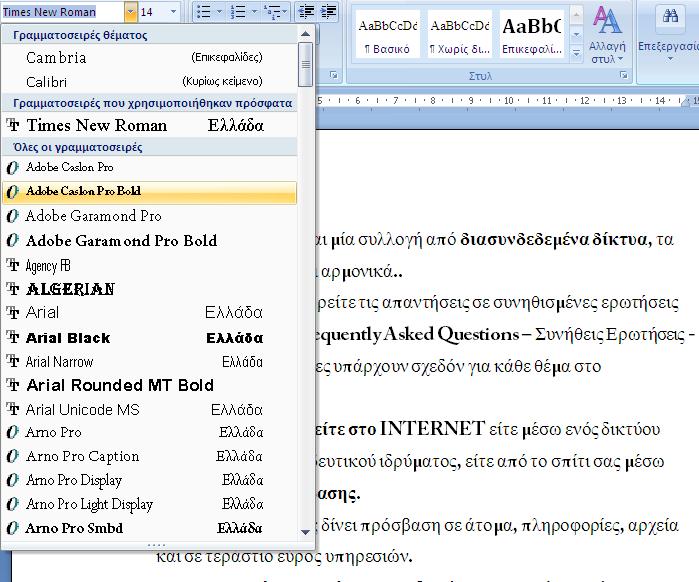Viewport: 699px width, 582px height.
Task: Select the Agency FB font
Action: [x=149, y=266]
